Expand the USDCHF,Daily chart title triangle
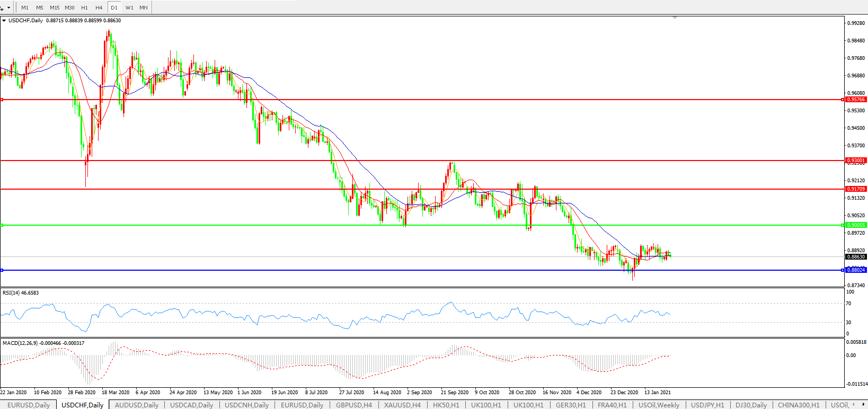The height and width of the screenshot is (409, 868). tap(4, 21)
